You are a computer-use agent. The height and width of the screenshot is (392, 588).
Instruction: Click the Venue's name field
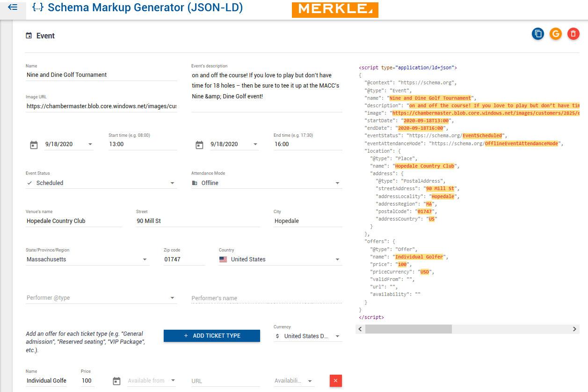click(74, 221)
